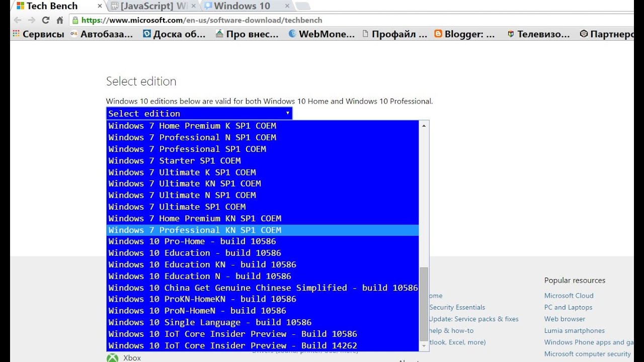Open the Microsoft computer security link
The image size is (644, 362).
pos(587,353)
